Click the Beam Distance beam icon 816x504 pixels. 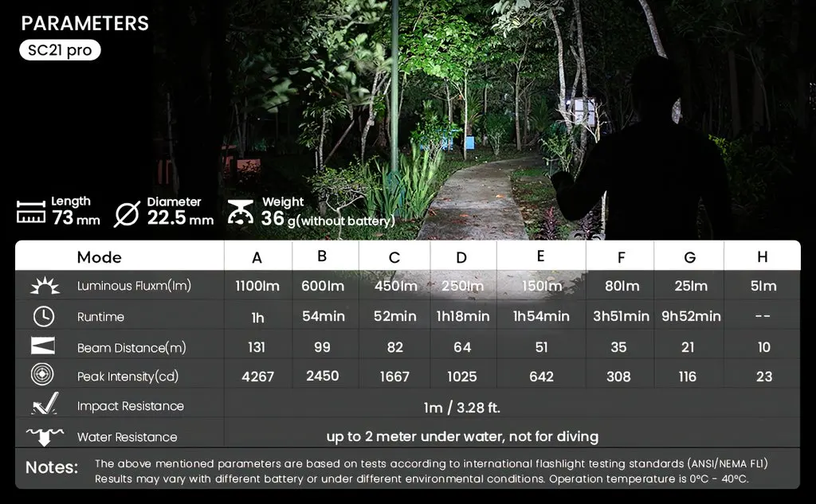[43, 346]
